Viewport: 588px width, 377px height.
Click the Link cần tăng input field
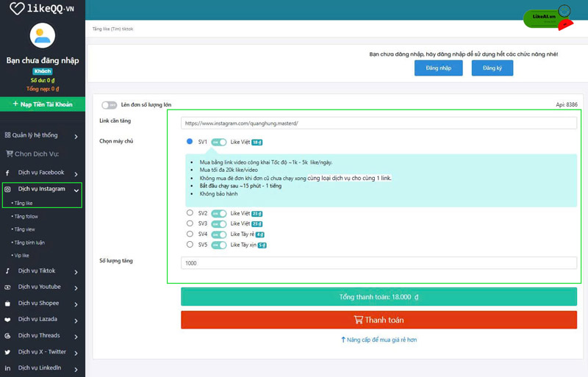[379, 123]
